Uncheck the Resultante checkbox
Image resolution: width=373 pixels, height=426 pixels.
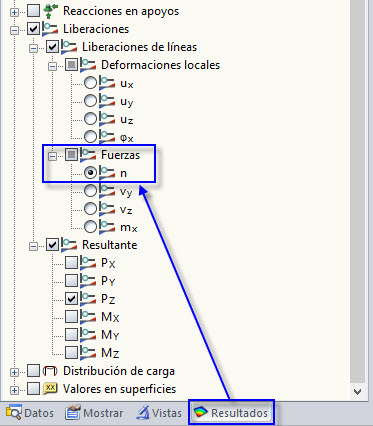pos(52,245)
